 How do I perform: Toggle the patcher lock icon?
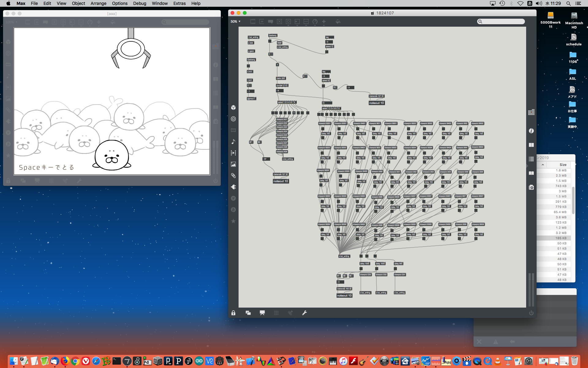tap(233, 313)
